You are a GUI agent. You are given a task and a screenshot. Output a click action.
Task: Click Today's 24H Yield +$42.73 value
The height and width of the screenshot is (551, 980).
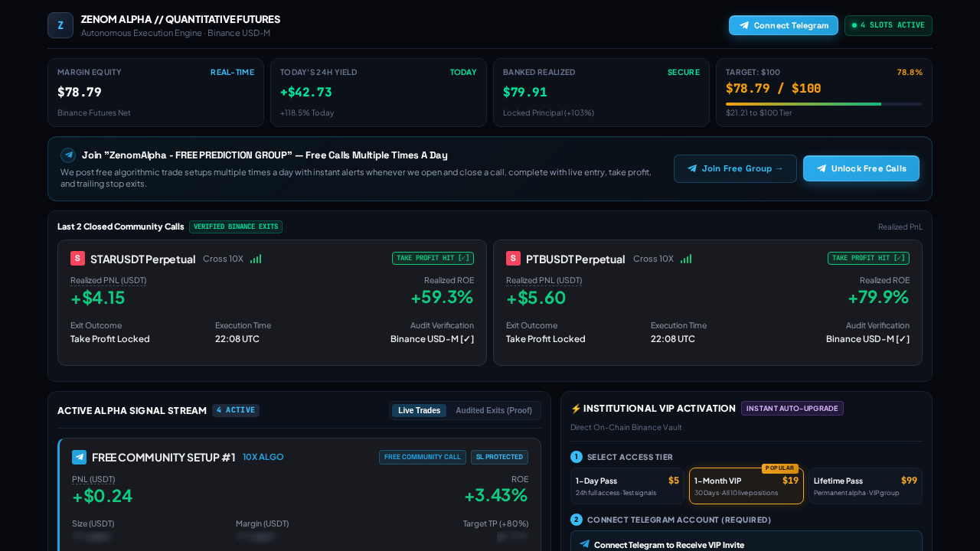point(306,92)
